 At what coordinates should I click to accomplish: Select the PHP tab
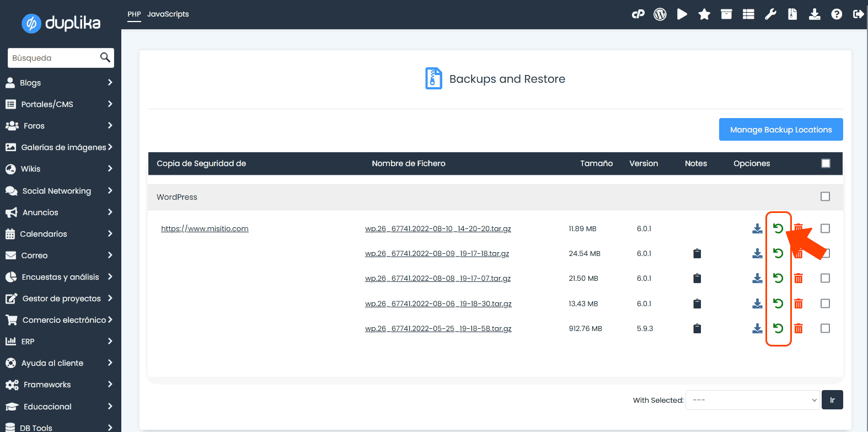pyautogui.click(x=134, y=14)
